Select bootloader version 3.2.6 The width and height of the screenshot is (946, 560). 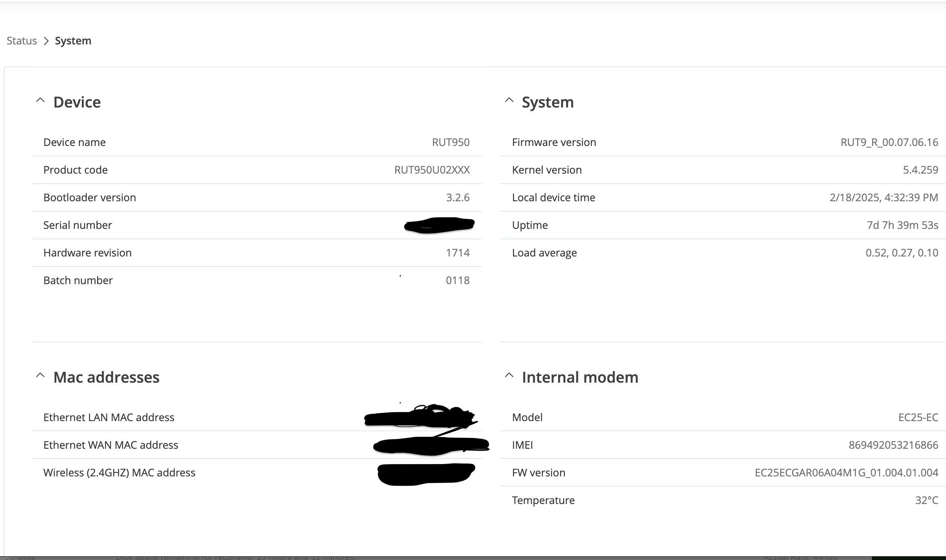458,197
